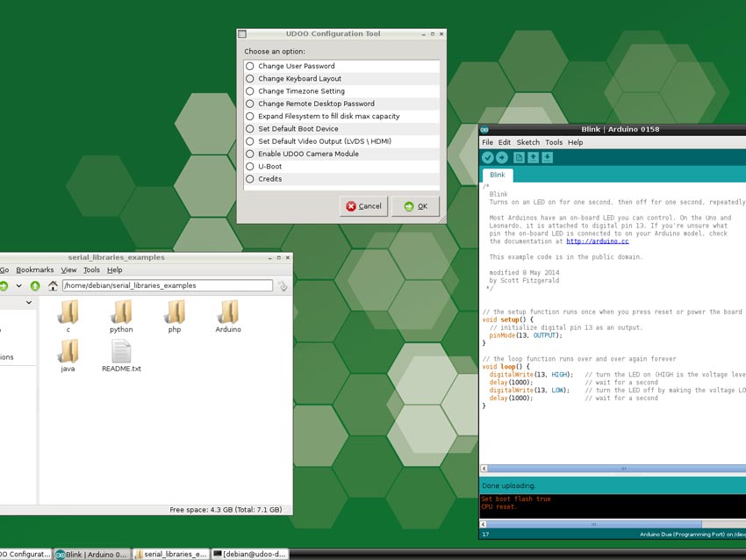746x560 pixels.
Task: Click the OK button in UDOO dialog
Action: point(415,206)
